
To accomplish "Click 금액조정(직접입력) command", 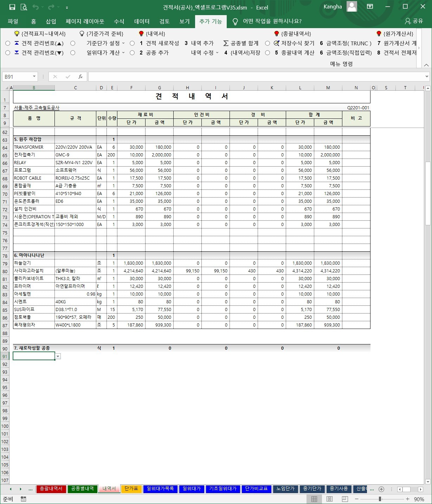I will [x=346, y=53].
